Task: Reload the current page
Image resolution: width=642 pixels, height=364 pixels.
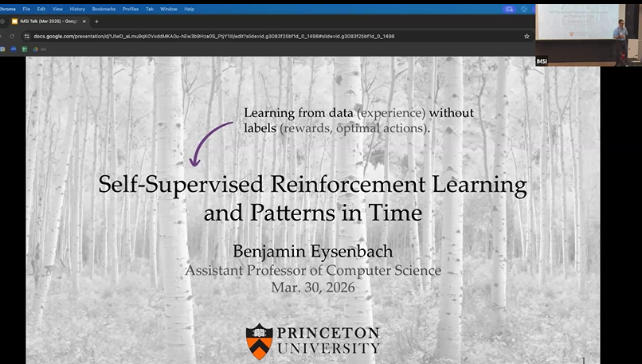Action: point(12,37)
